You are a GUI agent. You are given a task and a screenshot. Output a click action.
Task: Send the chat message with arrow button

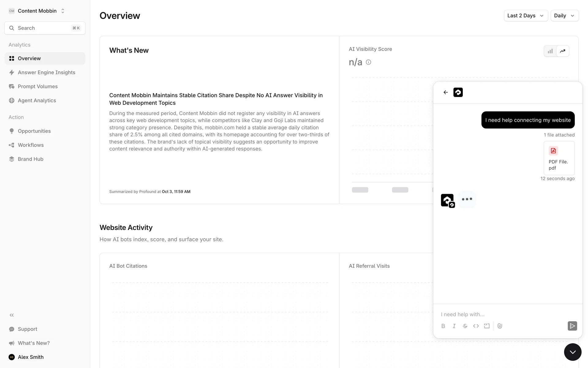point(572,326)
